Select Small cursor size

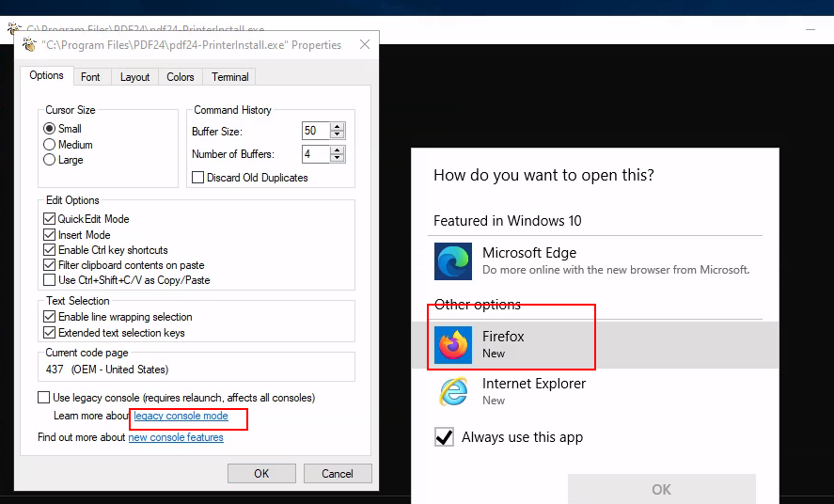click(x=50, y=129)
